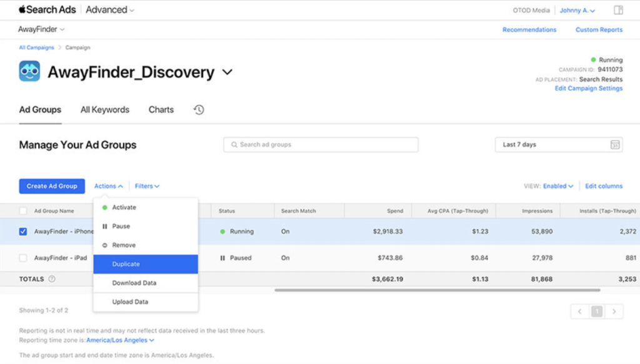Check the AwayFinder - iPad checkbox
640x364 pixels.
(x=23, y=258)
